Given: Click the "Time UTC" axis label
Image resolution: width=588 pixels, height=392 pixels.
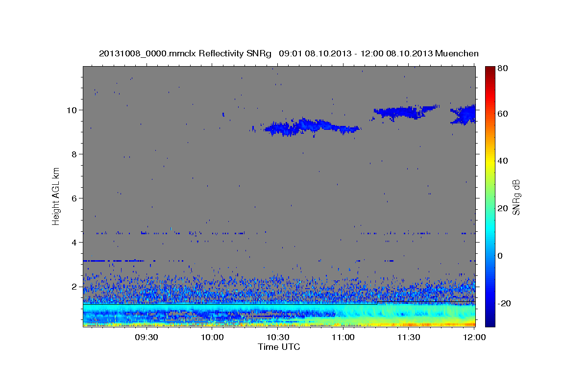Looking at the screenshot, I should pyautogui.click(x=279, y=347).
